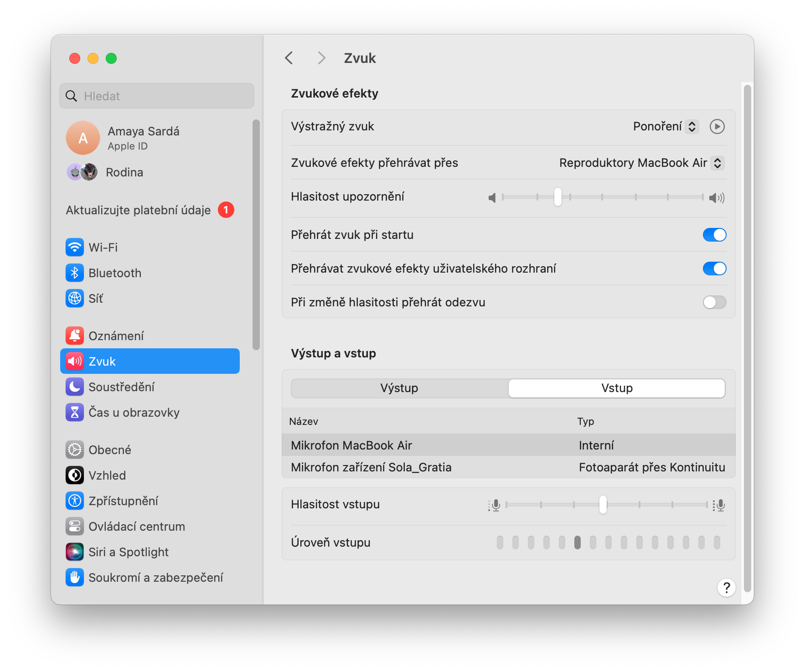
Task: Click the sidebar scrollbar
Action: pos(256,235)
